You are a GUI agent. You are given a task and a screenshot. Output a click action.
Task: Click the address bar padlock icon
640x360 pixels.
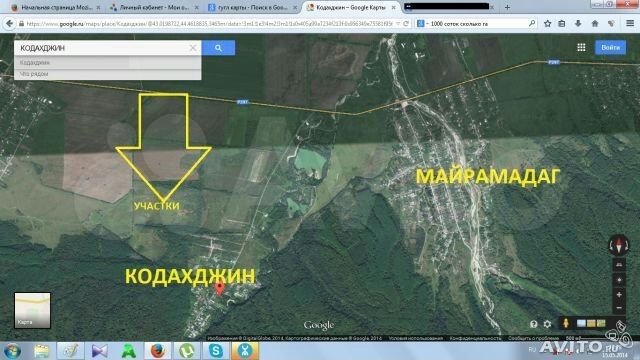(x=21, y=24)
